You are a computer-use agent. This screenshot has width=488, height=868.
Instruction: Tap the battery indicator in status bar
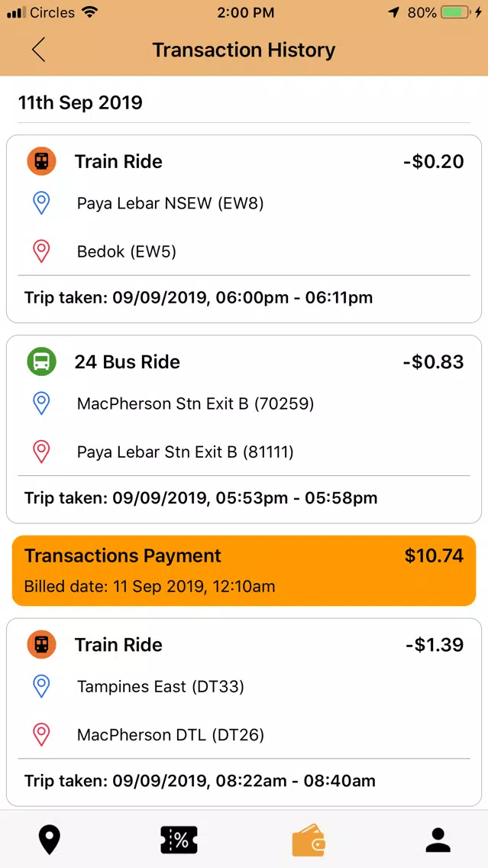pos(455,12)
